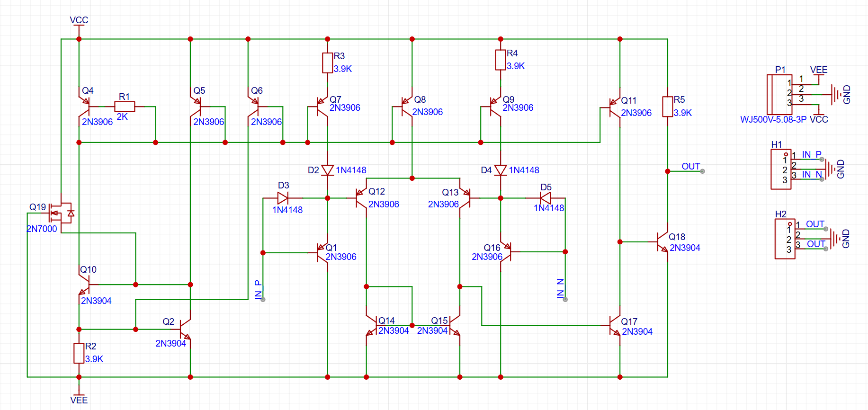868x410 pixels.
Task: Click the 1N4148 text under D3
Action: (287, 210)
